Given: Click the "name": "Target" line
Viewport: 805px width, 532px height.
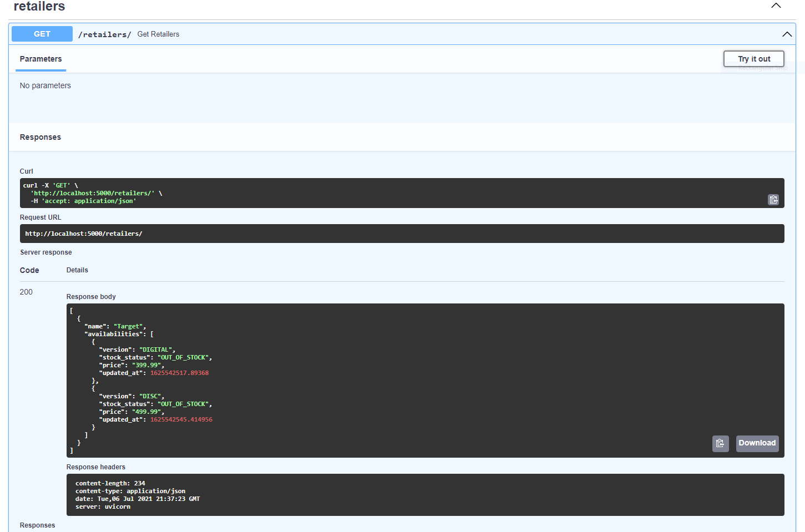Looking at the screenshot, I should [x=115, y=326].
